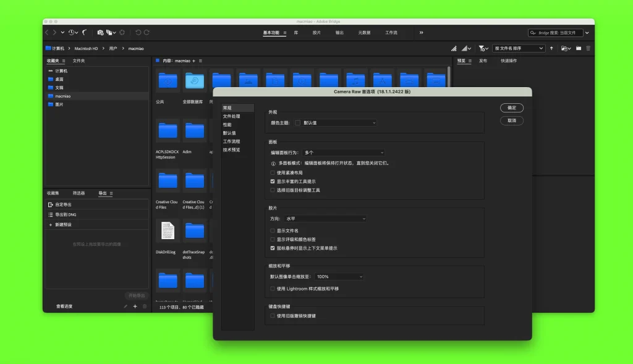Enable 使用 Lightroom 样式缩放和平移
The height and width of the screenshot is (364, 633).
273,289
